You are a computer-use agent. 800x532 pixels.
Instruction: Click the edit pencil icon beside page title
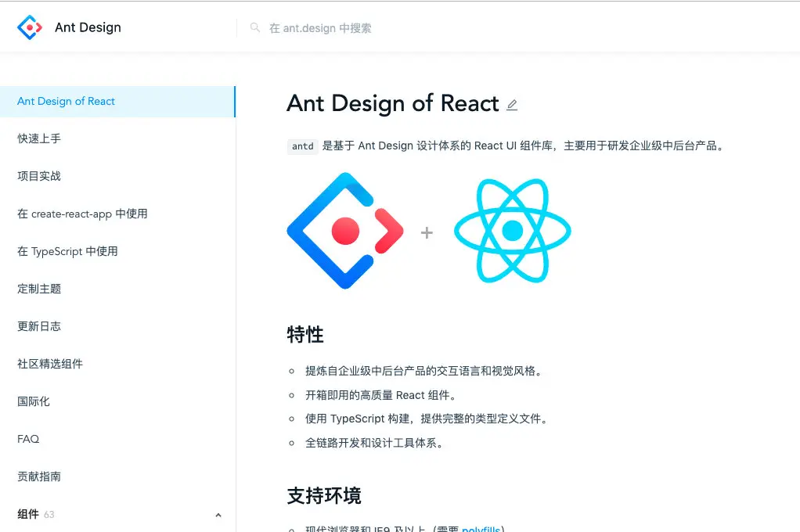(512, 105)
